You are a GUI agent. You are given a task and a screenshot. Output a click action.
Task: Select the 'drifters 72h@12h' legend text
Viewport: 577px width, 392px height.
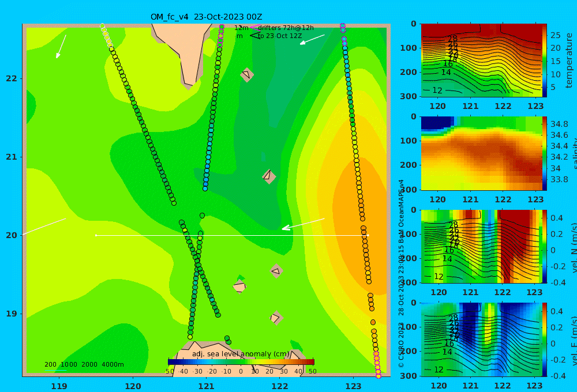coord(286,28)
